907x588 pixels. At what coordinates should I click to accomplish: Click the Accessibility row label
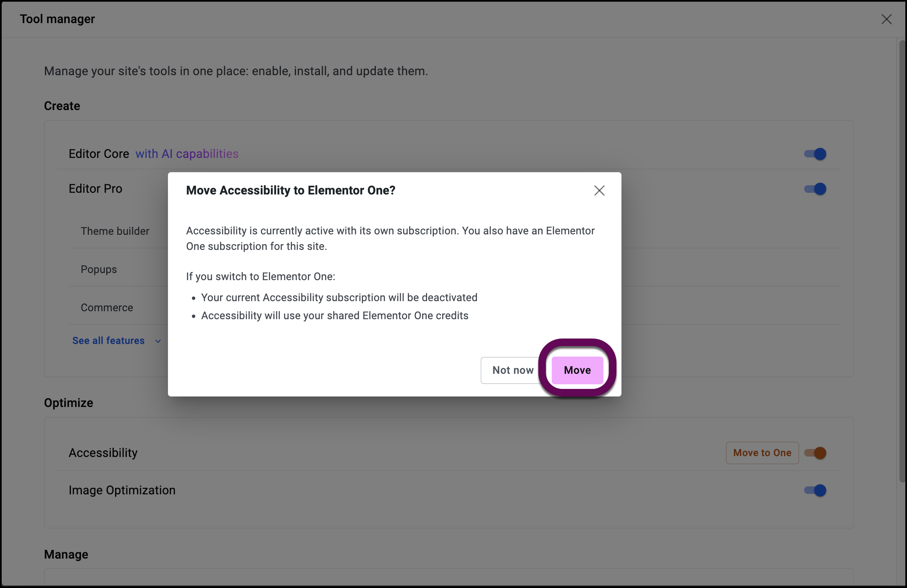pyautogui.click(x=103, y=453)
